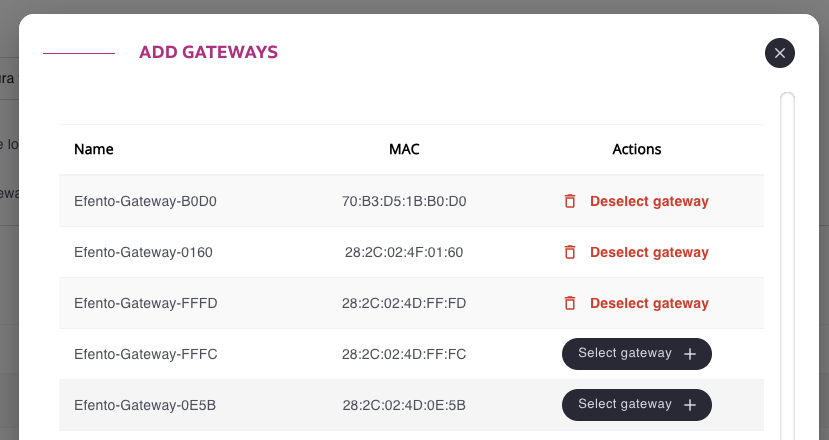
Task: Click the Name column header
Action: [x=94, y=149]
